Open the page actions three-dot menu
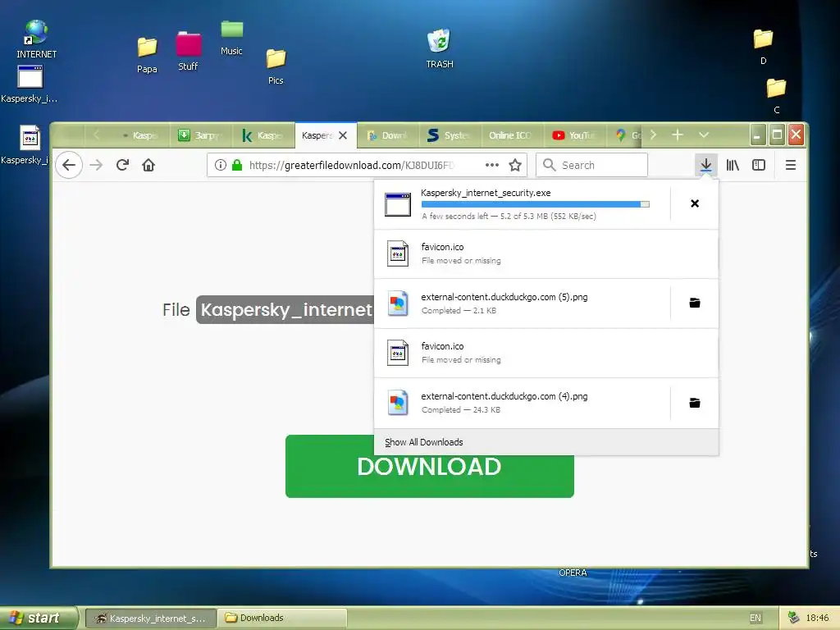 coord(492,165)
